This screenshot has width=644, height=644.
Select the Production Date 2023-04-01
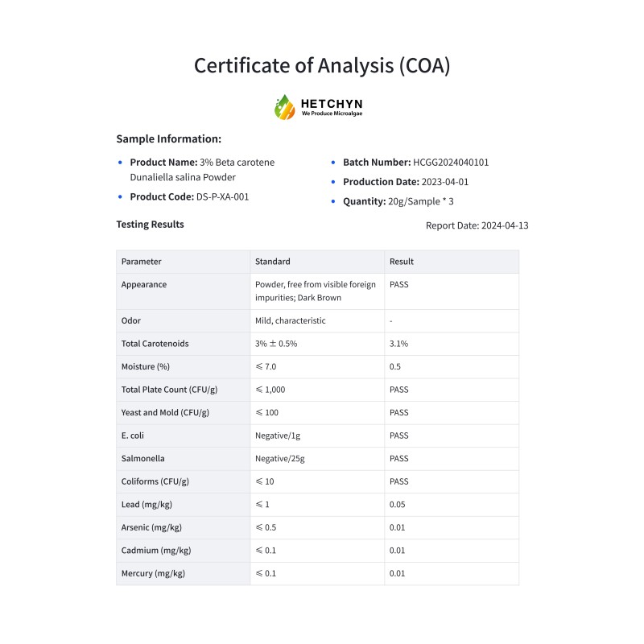(x=405, y=182)
